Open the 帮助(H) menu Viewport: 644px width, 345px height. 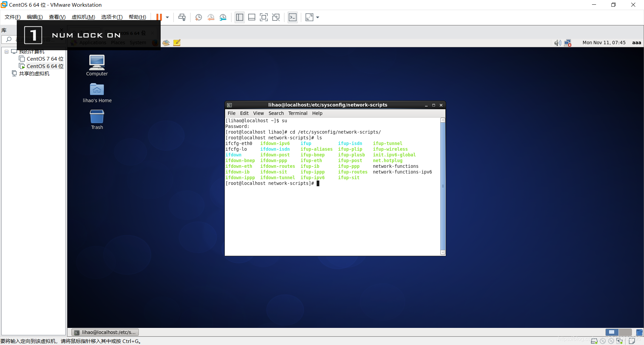(x=137, y=17)
